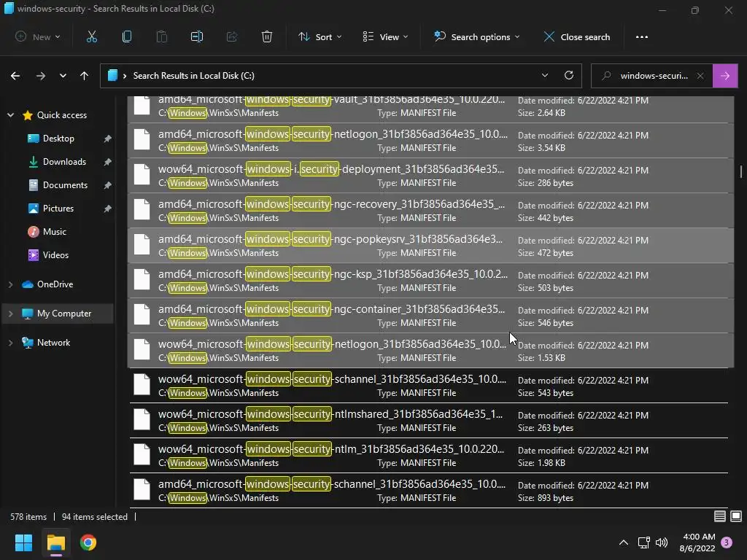747x560 pixels.
Task: Expand the OneDrive tree node
Action: pyautogui.click(x=10, y=284)
